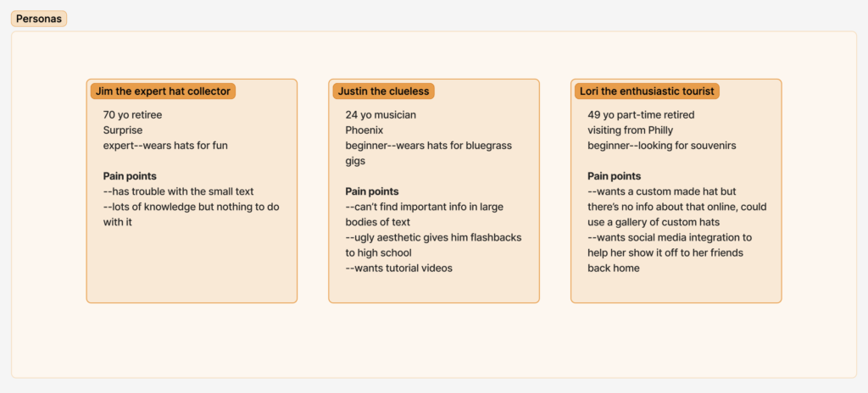868x393 pixels.
Task: Click the Jim the expert hat collector title
Action: click(163, 91)
